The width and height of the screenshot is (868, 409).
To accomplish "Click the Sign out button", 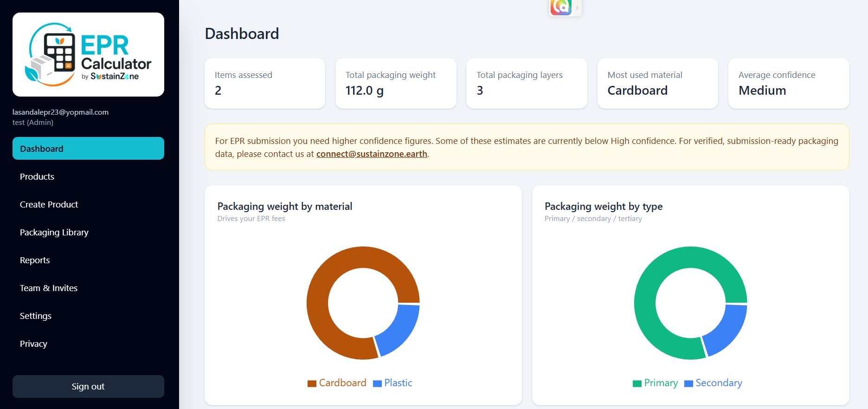I will (x=88, y=386).
